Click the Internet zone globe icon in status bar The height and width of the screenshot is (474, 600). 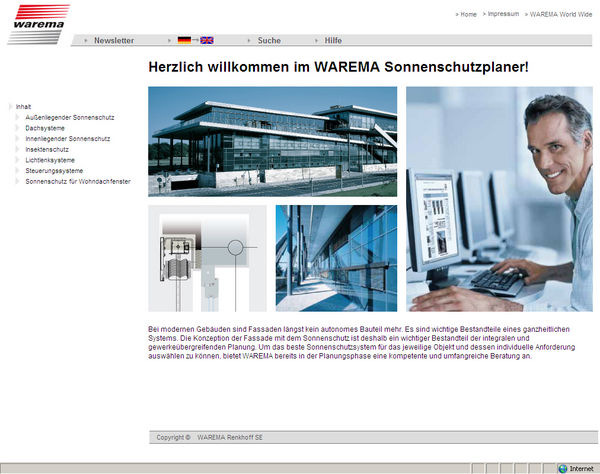tap(562, 468)
